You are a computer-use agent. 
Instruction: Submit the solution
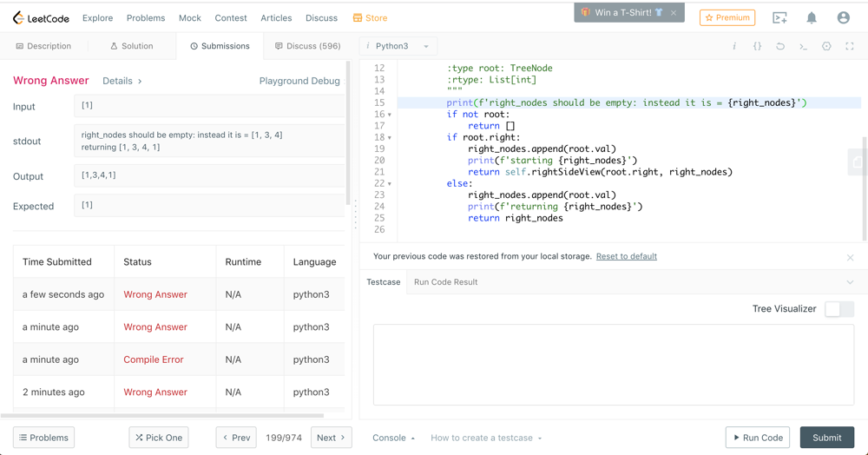click(827, 438)
